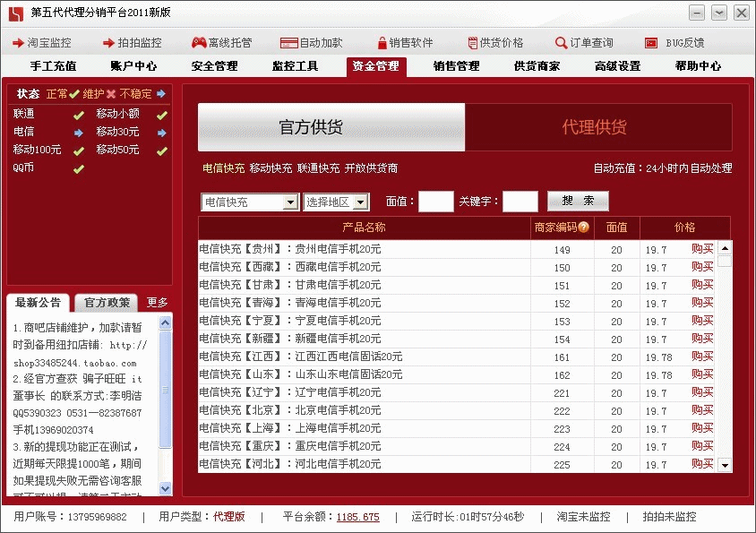Image resolution: width=756 pixels, height=533 pixels.
Task: Switch to 安全管理 tab
Action: pos(215,66)
